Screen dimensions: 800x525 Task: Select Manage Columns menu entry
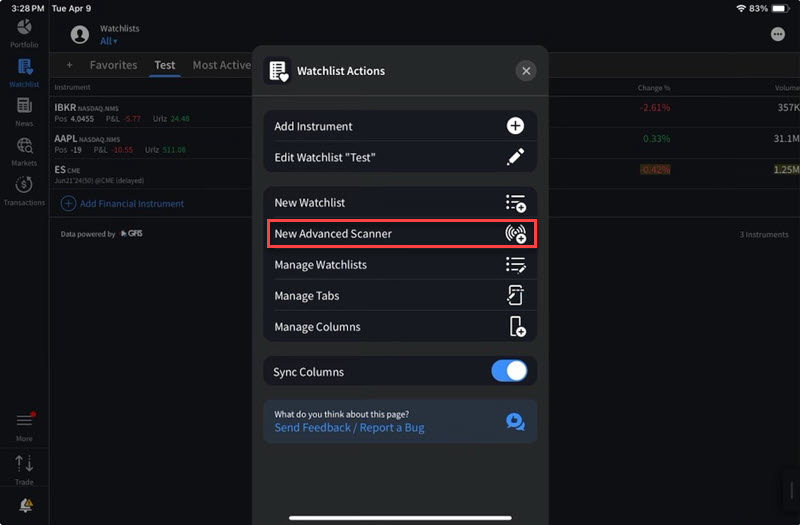pos(400,327)
